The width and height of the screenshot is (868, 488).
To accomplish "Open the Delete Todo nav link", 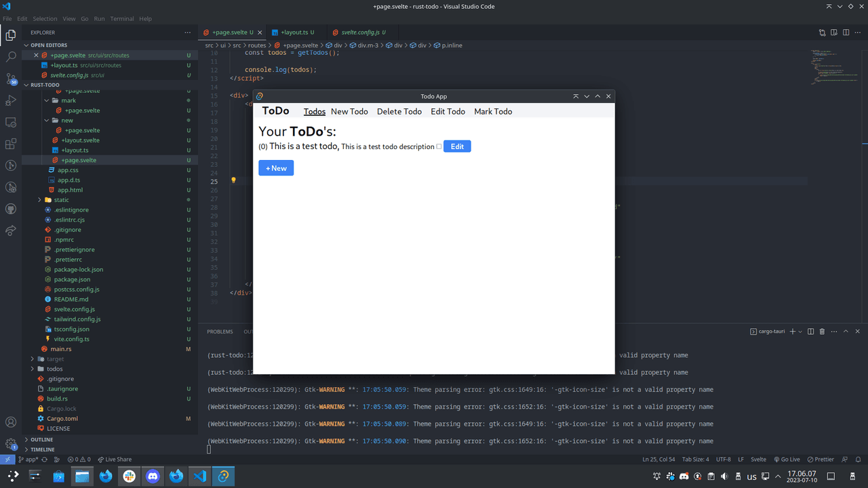I will [x=399, y=112].
